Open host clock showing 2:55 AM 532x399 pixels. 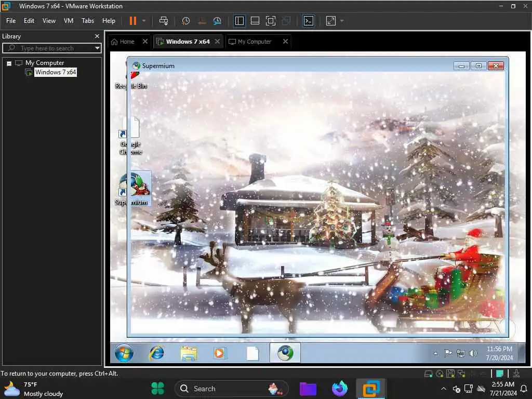click(x=503, y=389)
